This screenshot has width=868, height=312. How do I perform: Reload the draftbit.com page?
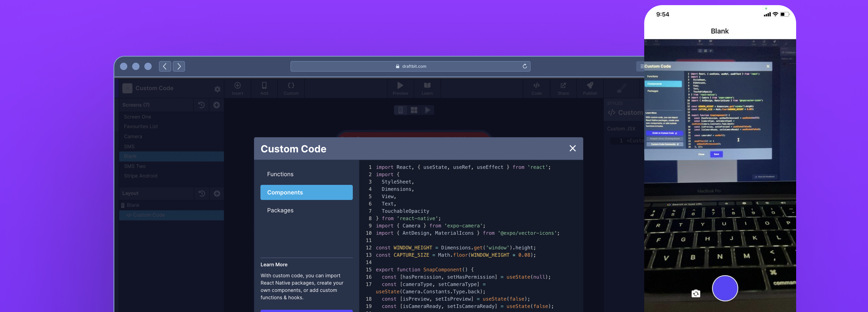(525, 67)
